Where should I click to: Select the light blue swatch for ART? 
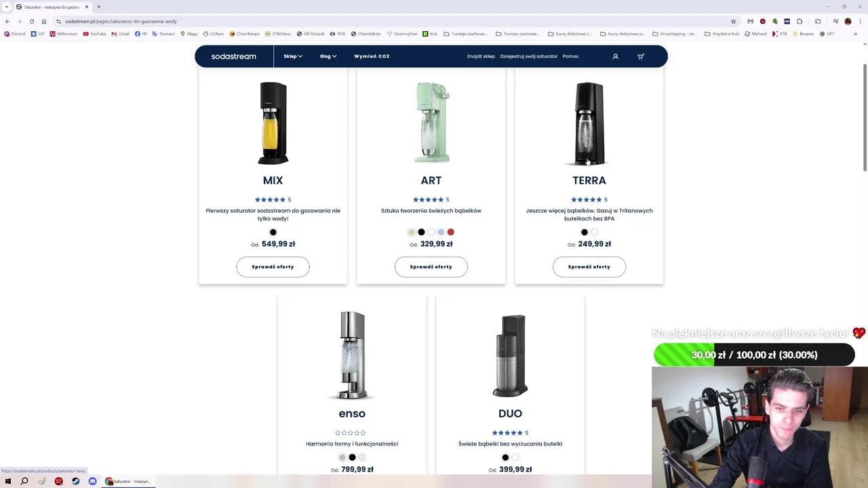point(441,232)
